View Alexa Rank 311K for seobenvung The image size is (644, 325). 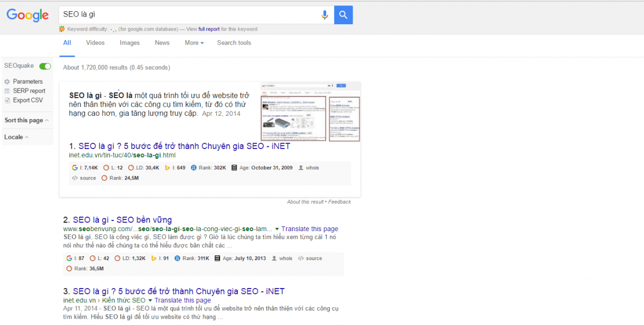pos(192,258)
